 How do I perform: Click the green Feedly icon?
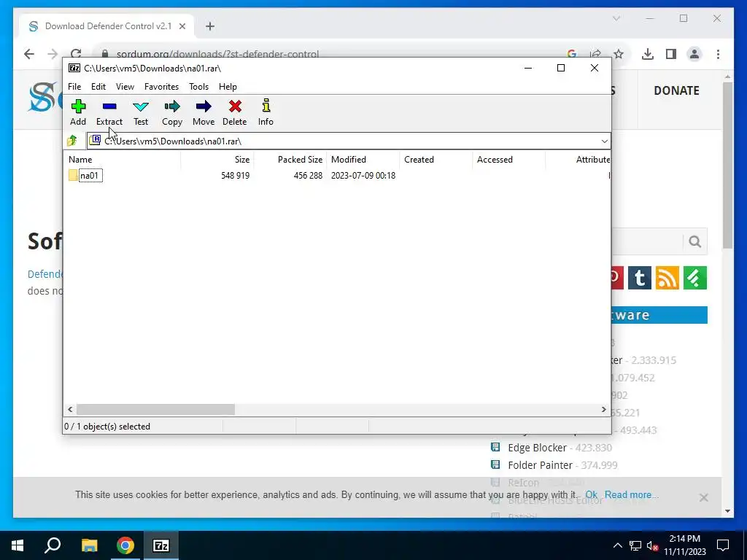[x=695, y=278]
